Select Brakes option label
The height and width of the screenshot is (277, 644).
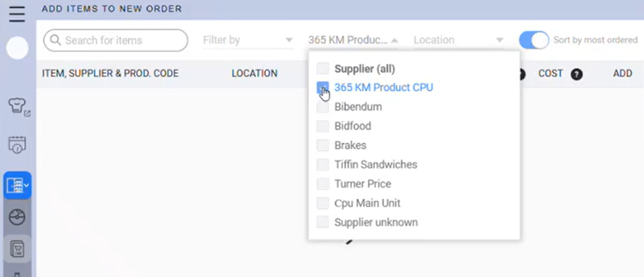click(351, 146)
